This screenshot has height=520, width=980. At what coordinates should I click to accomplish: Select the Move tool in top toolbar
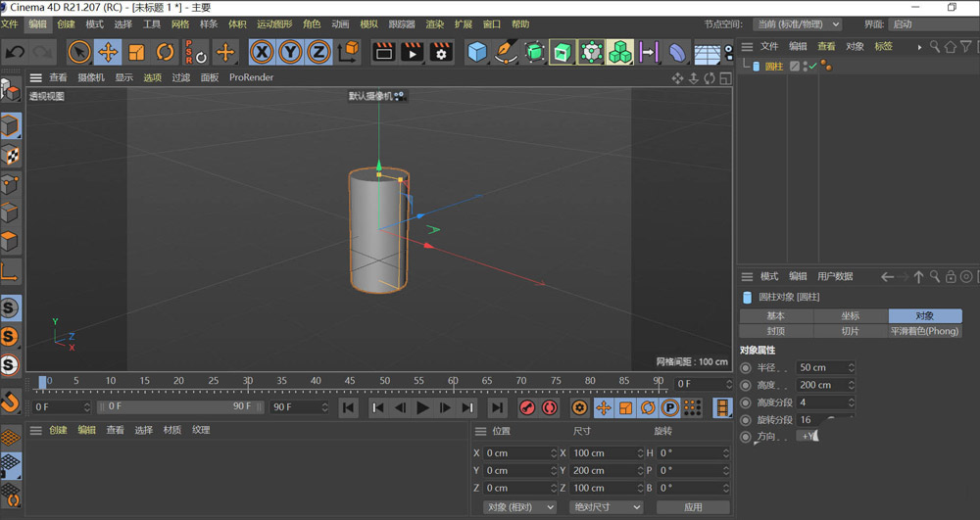pos(109,52)
